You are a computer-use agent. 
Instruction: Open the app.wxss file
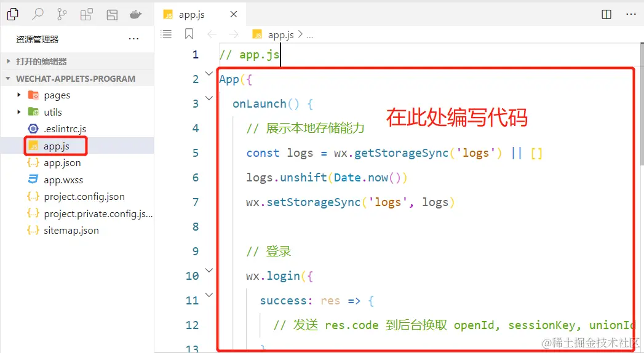point(78,180)
